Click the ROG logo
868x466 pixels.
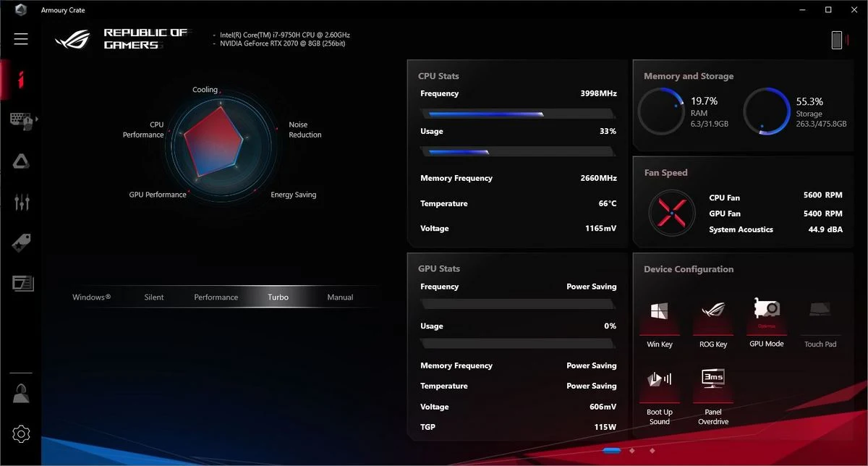point(73,39)
